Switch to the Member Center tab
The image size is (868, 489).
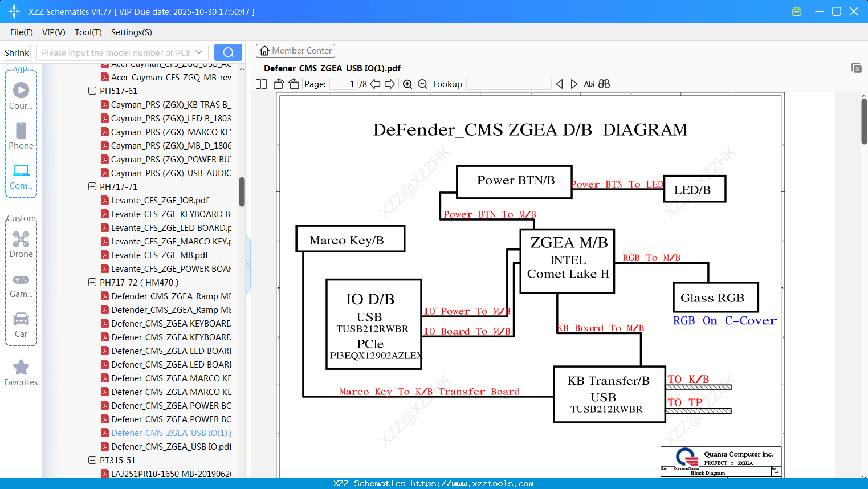[x=295, y=51]
